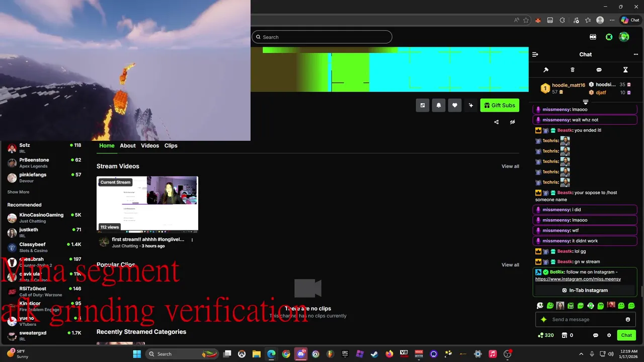Open KinoCasinoGaming recommended channel
The height and width of the screenshot is (362, 644).
pos(44,218)
